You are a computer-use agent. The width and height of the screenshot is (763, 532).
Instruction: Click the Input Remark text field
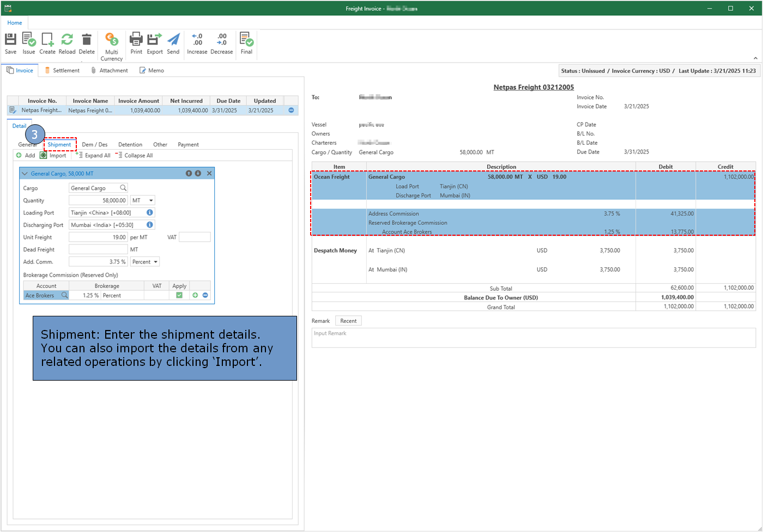pos(533,338)
